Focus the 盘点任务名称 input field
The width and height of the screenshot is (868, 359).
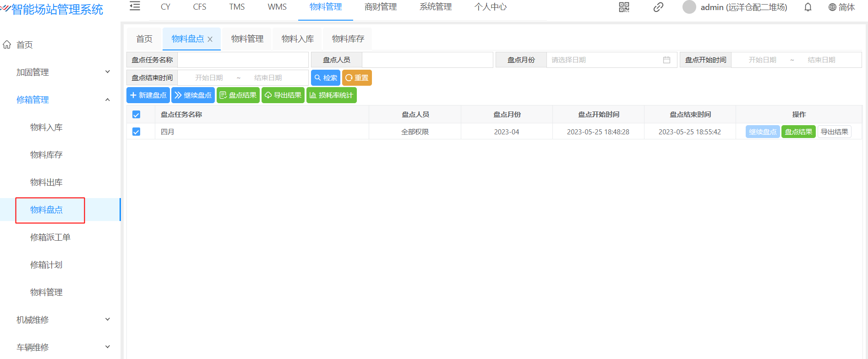tap(243, 60)
